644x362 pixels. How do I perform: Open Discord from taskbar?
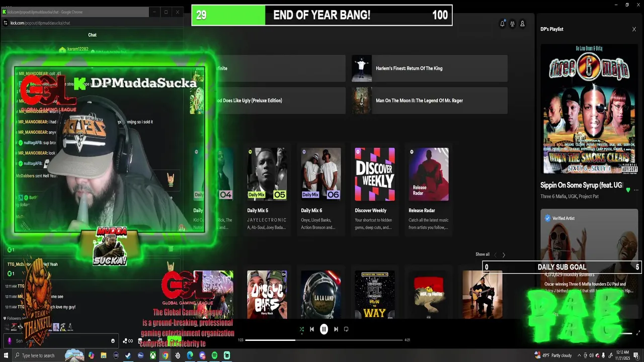click(x=202, y=355)
